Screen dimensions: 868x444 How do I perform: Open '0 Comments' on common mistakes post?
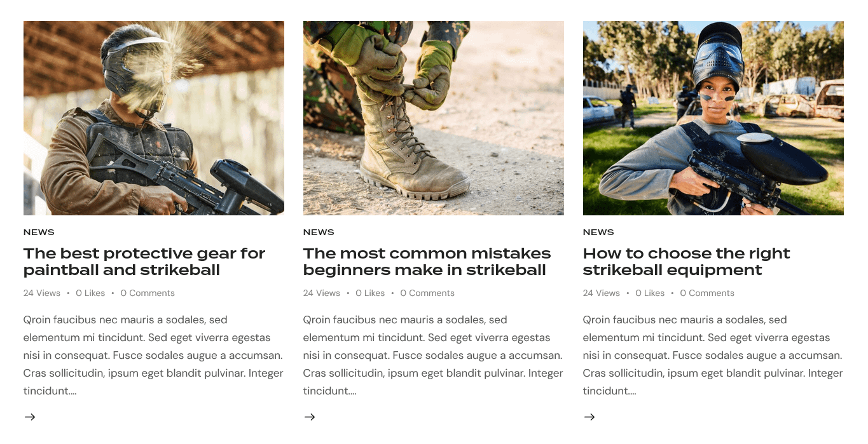[x=427, y=293]
